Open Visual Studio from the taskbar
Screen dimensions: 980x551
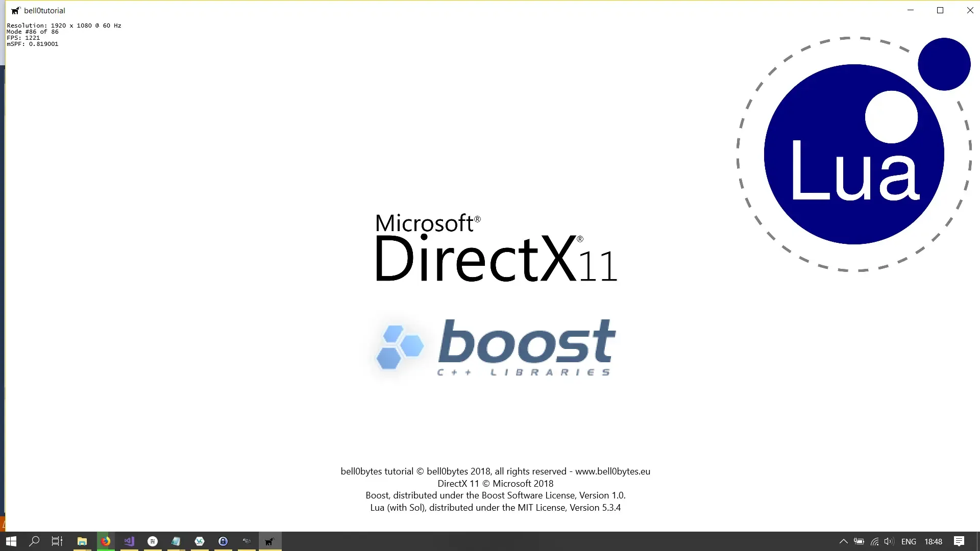click(x=129, y=541)
